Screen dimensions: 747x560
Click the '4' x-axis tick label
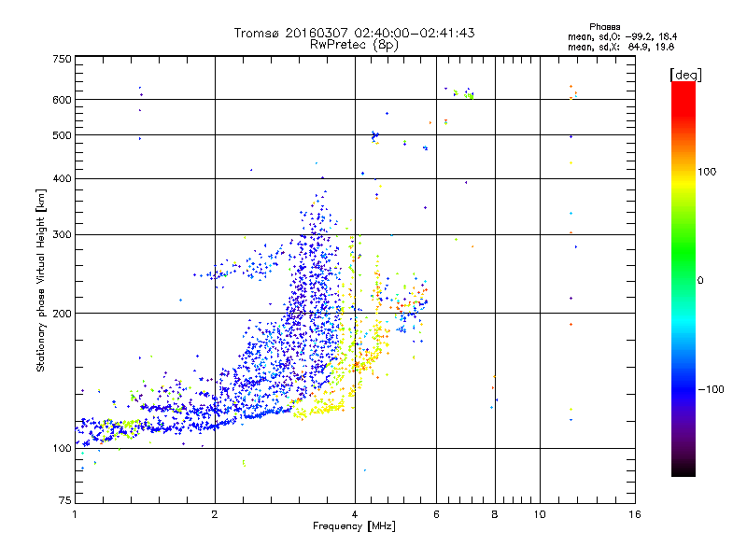tap(355, 514)
